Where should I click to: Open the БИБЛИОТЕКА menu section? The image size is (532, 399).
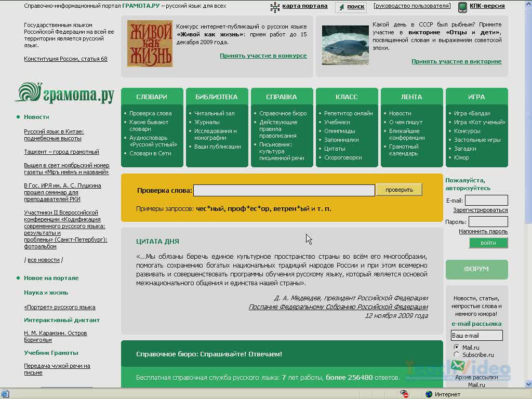point(217,97)
